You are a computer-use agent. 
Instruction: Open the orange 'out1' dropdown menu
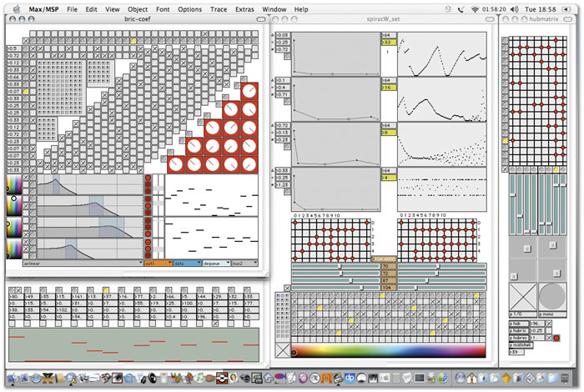[x=159, y=264]
